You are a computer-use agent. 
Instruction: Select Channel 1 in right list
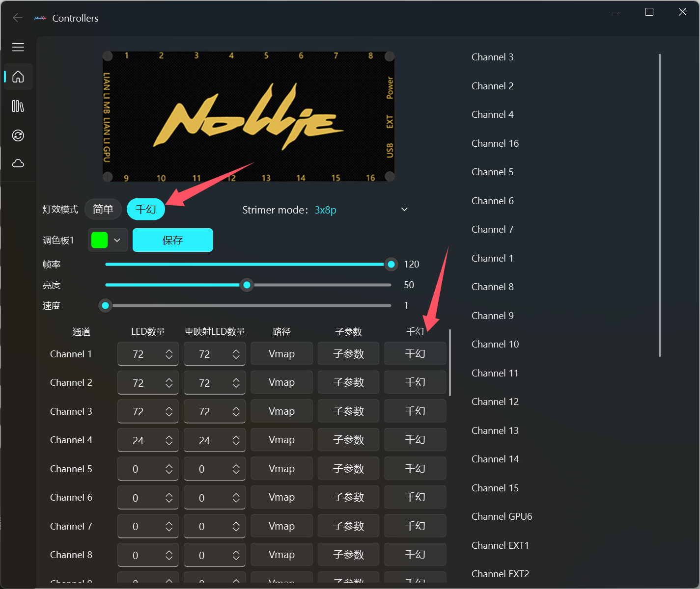click(x=492, y=258)
